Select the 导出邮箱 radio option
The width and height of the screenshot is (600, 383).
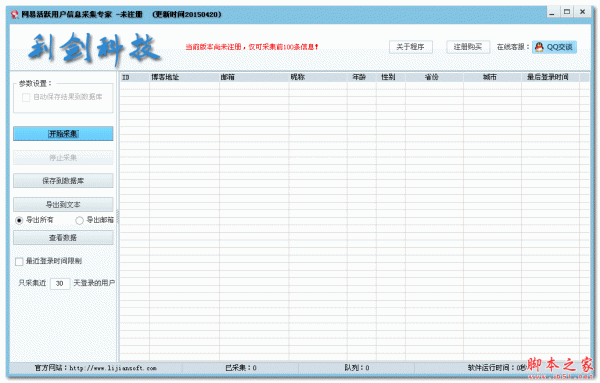(79, 220)
